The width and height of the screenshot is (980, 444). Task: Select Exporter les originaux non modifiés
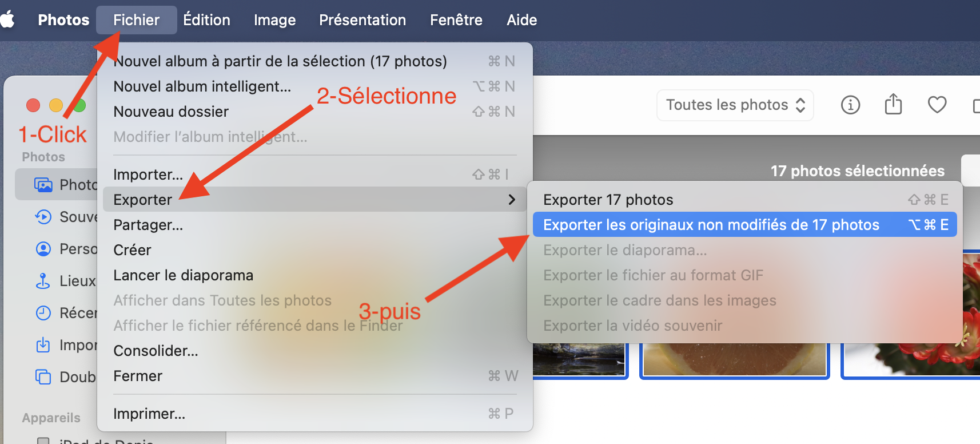[711, 225]
